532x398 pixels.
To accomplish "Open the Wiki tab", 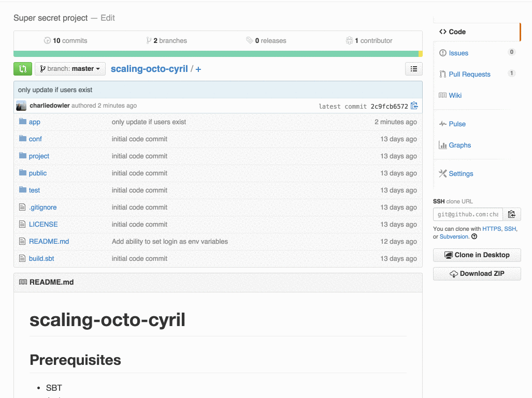I will pyautogui.click(x=455, y=96).
